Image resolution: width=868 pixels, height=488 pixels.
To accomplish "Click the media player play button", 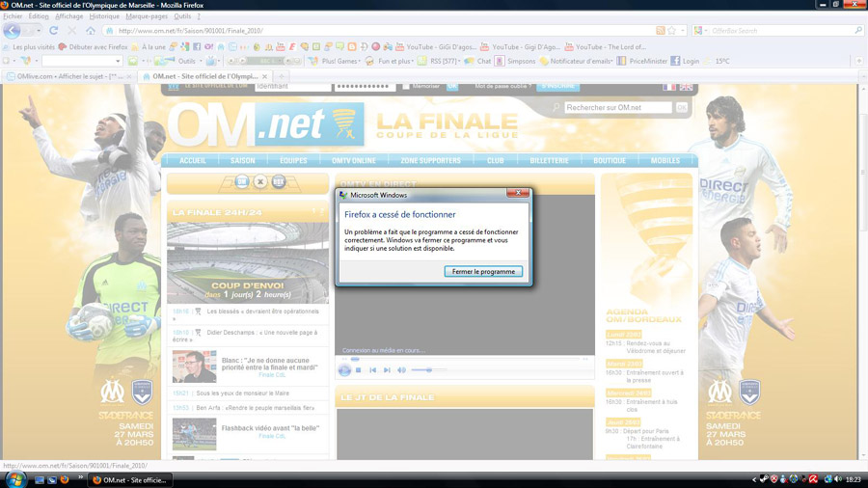I will click(x=344, y=370).
